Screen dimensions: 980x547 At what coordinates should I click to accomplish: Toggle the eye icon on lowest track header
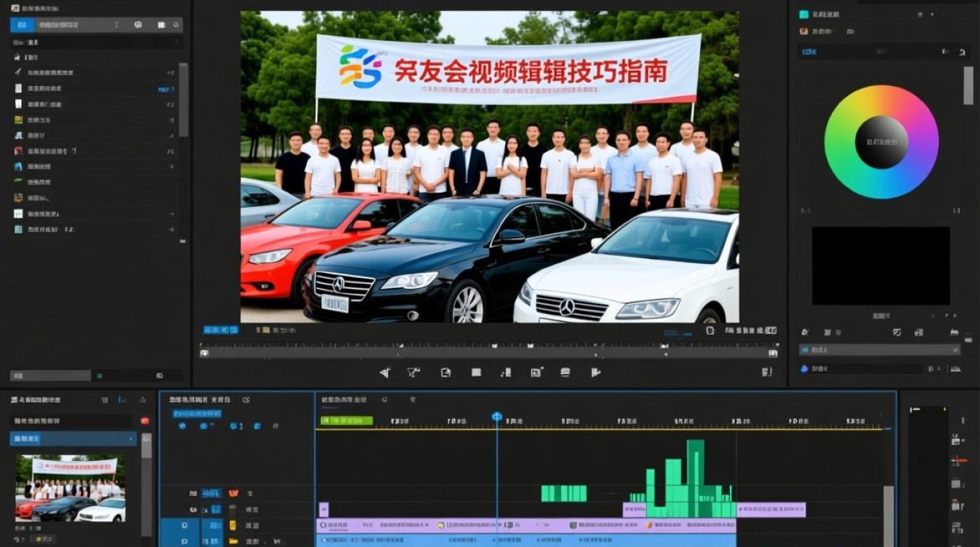point(184,541)
